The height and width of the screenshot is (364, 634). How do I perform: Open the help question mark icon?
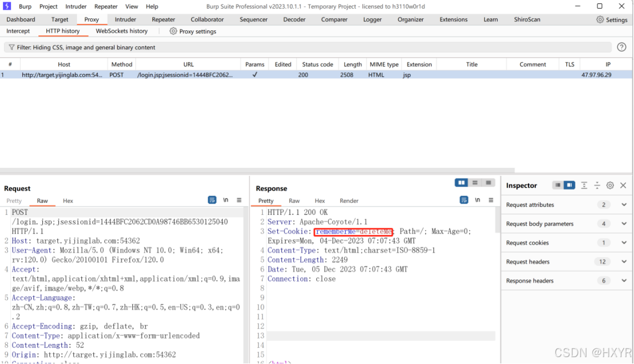pos(621,47)
